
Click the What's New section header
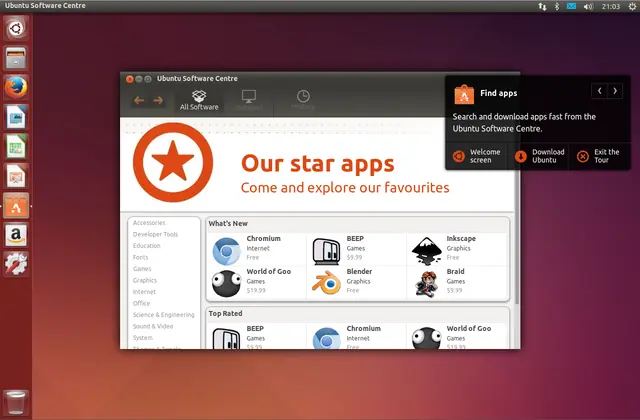(x=228, y=223)
